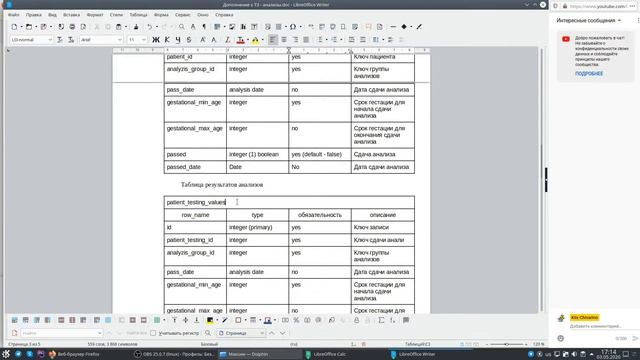Viewport: 640px width, 360px height.
Task: Click the Skype taskbar icon
Action: pyautogui.click(x=29, y=354)
